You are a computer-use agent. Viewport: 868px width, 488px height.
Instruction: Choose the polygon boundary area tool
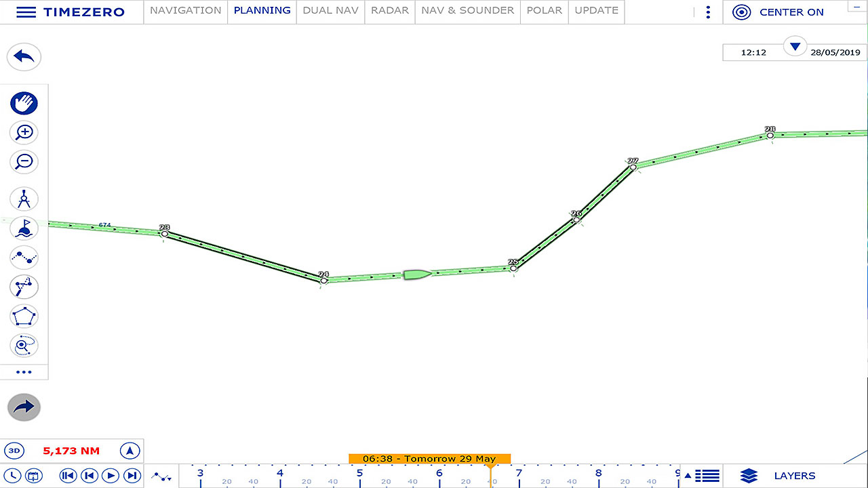tap(24, 317)
